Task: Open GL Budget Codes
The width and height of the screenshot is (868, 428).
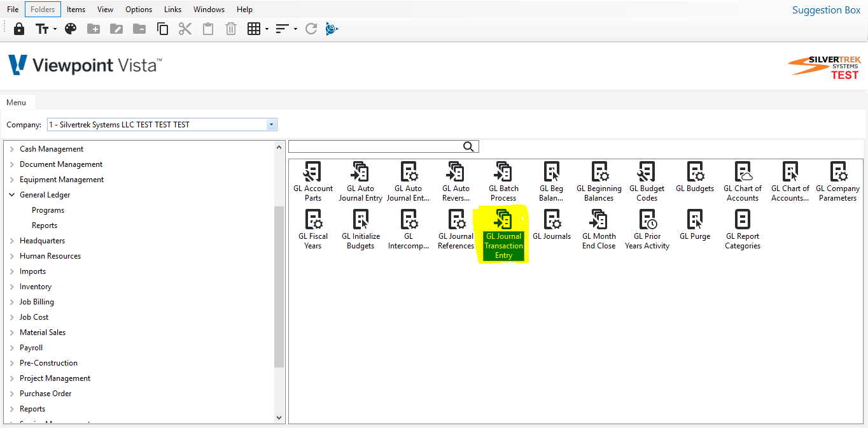Action: pyautogui.click(x=647, y=182)
